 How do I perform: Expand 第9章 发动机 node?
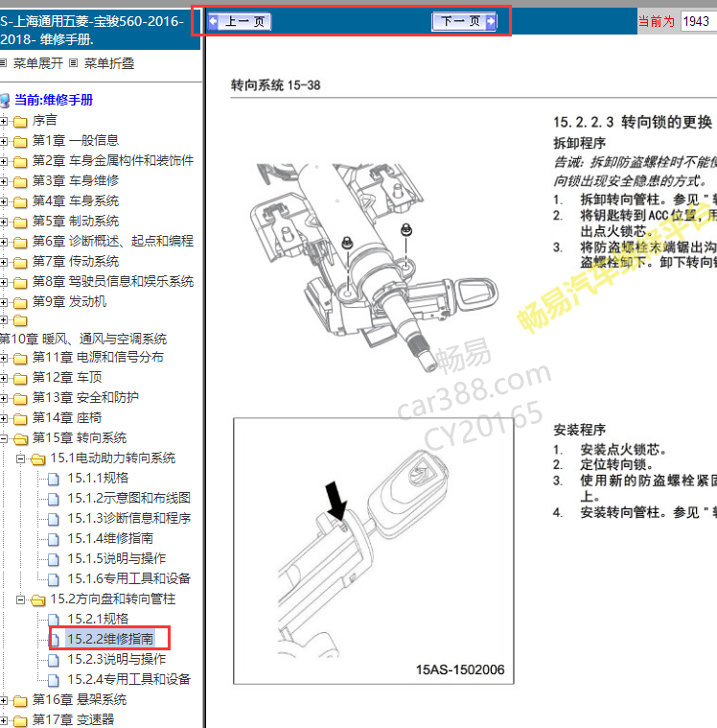4,303
